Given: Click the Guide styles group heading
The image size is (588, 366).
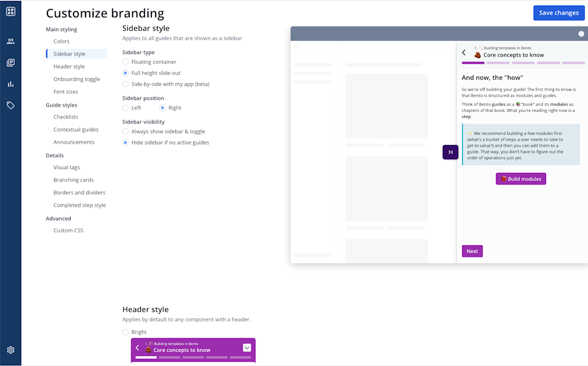Looking at the screenshot, I should (x=62, y=105).
